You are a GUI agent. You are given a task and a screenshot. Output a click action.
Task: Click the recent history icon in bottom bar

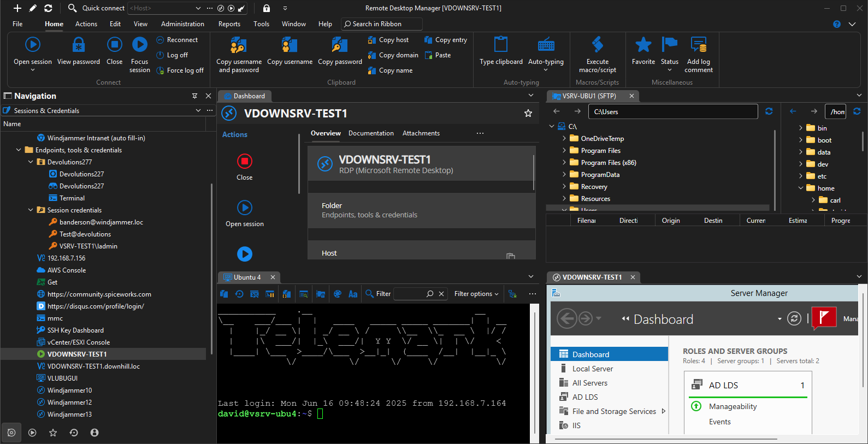point(74,433)
